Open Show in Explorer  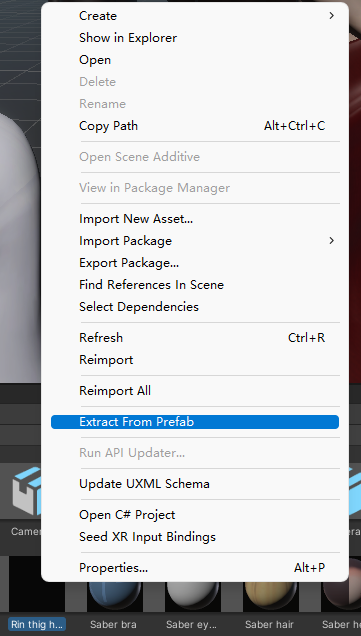pyautogui.click(x=128, y=38)
